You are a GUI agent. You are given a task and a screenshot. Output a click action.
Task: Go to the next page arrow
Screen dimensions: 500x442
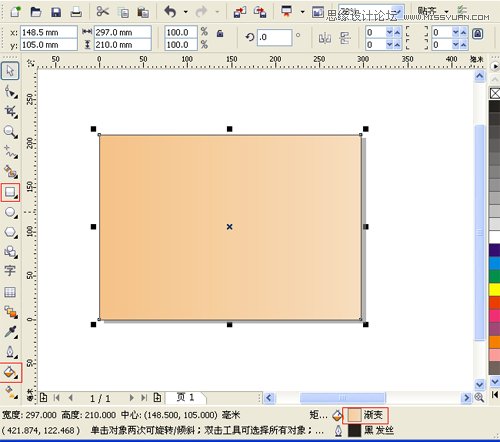click(131, 398)
